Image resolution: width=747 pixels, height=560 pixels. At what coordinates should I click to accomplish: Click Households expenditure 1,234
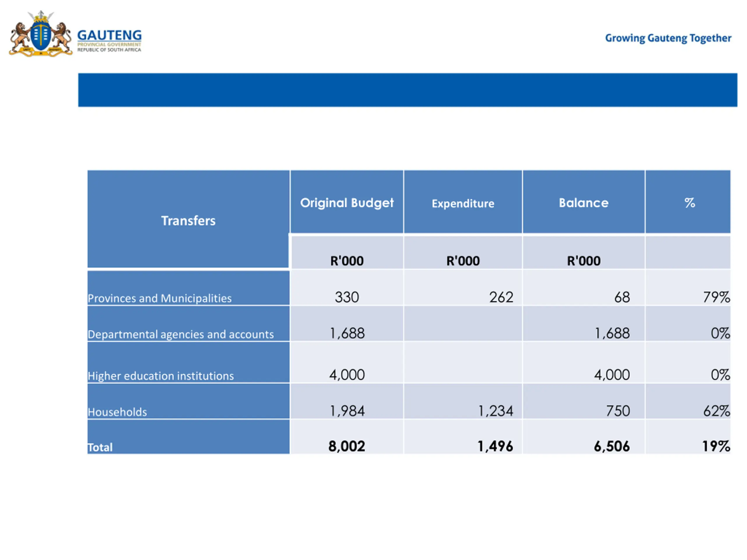(495, 411)
